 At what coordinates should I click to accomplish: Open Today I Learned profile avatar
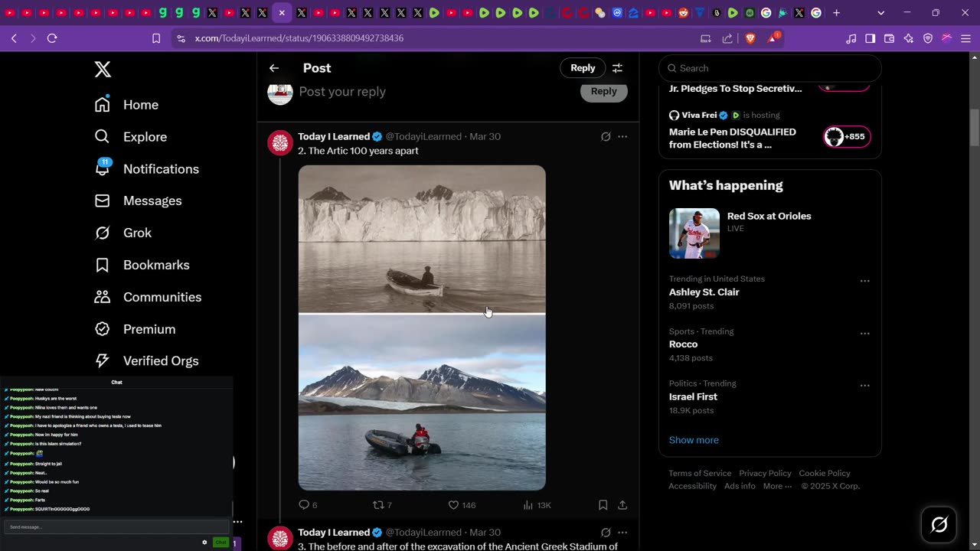[280, 143]
